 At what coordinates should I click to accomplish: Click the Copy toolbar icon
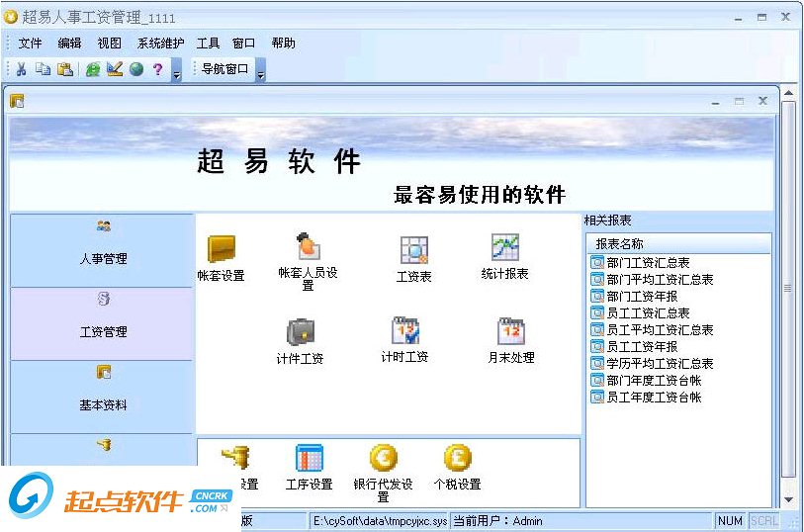(44, 68)
